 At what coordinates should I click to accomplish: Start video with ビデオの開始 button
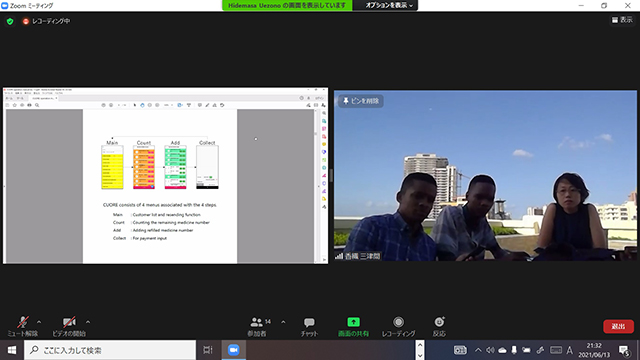(x=69, y=326)
